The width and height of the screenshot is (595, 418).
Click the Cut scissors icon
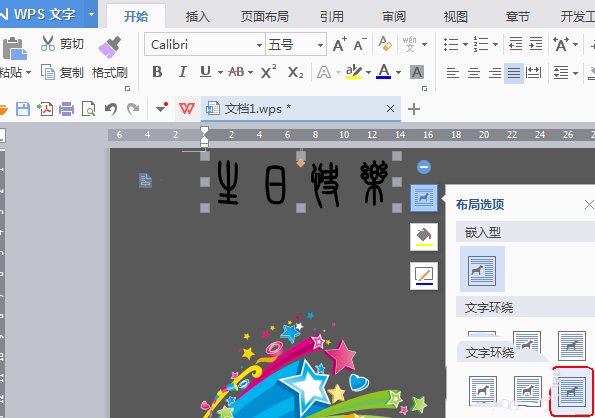point(48,44)
